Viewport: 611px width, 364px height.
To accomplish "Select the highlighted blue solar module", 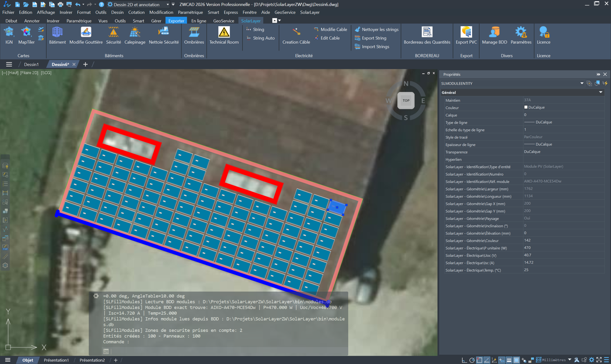I will click(337, 208).
